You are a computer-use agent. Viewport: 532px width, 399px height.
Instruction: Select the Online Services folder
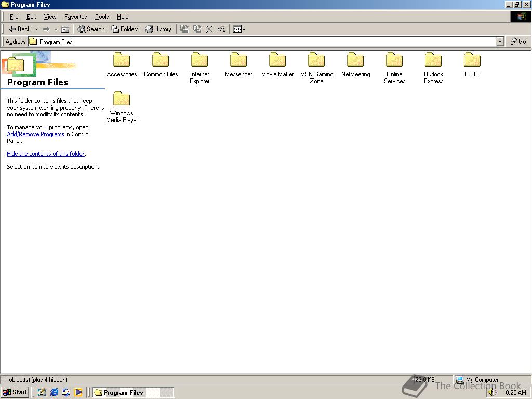395,68
